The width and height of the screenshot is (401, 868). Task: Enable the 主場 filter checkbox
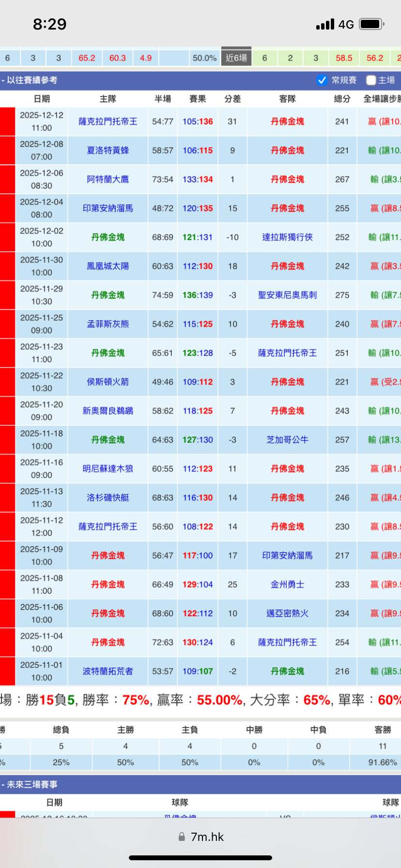click(x=371, y=80)
